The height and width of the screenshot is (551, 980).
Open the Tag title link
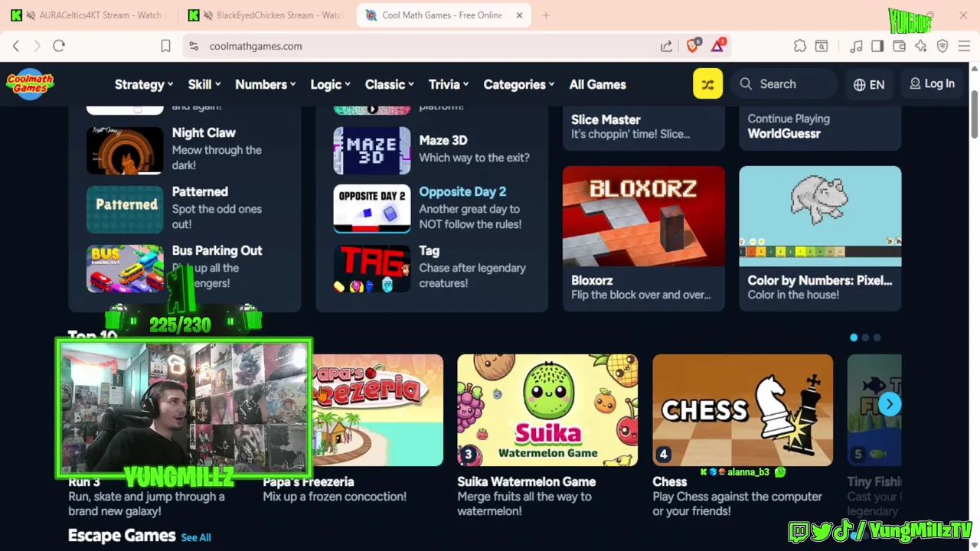pyautogui.click(x=430, y=250)
